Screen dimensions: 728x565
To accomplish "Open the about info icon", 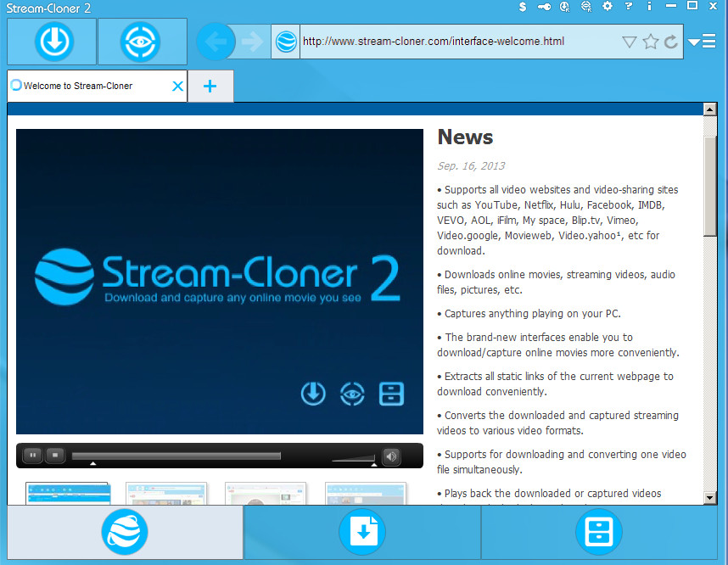I will [649, 6].
